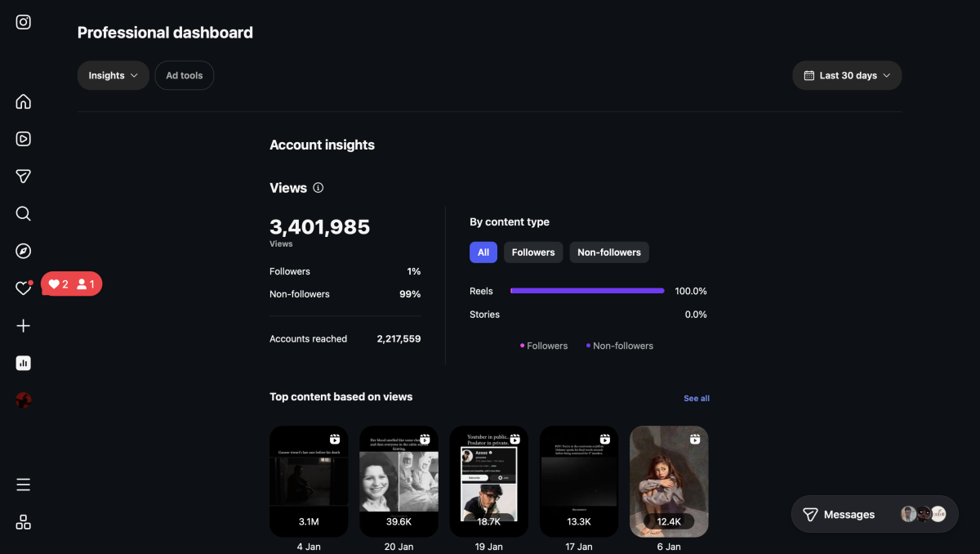
Task: Switch to Ad tools tab
Action: pyautogui.click(x=185, y=75)
